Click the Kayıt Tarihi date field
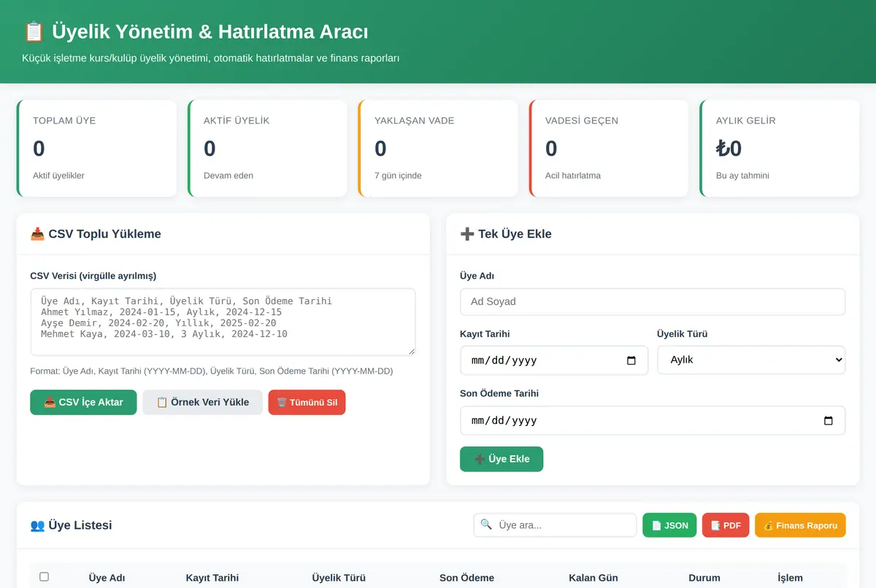 tap(554, 360)
